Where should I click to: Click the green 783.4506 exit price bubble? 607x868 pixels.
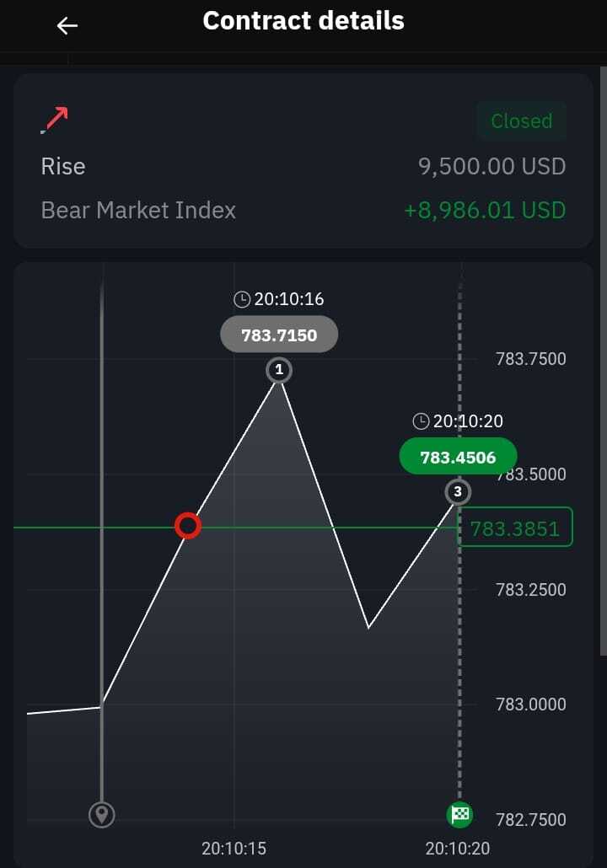pyautogui.click(x=458, y=458)
